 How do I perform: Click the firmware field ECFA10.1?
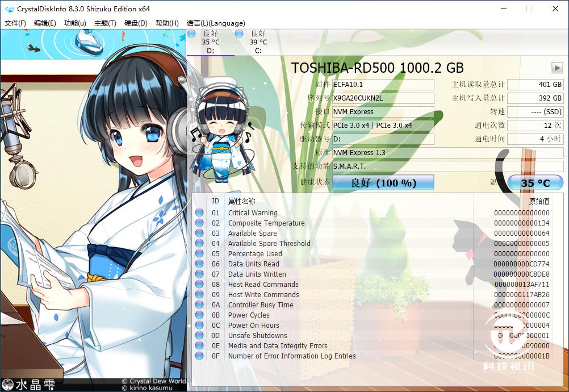pos(383,85)
